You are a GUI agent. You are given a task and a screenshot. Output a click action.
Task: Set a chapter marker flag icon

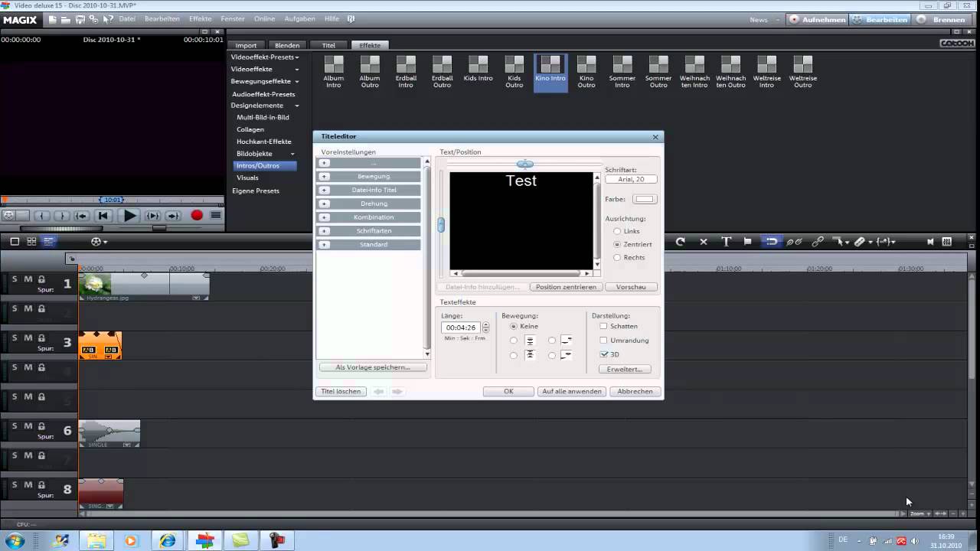coord(748,241)
